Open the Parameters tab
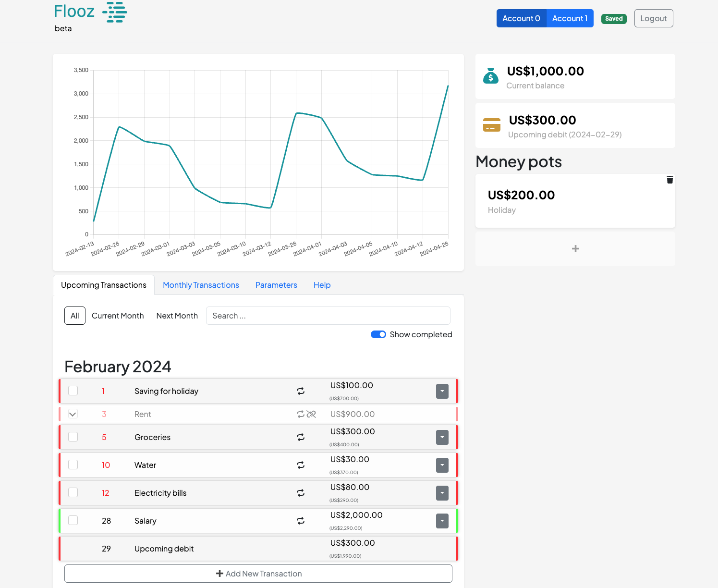The image size is (718, 588). (x=276, y=285)
